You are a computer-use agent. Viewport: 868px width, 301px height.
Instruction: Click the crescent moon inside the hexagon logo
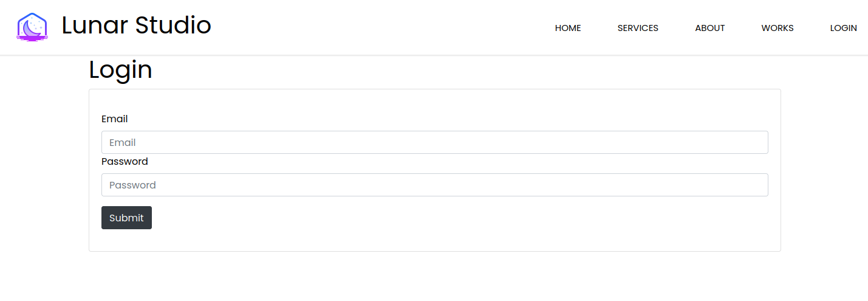click(x=30, y=28)
